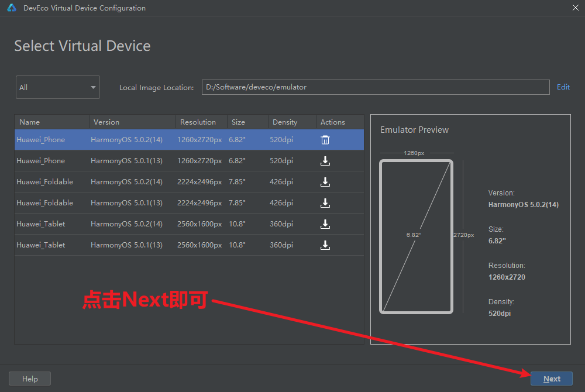Download Huawei_Foldable HarmonyOS 5.0.1(13) image

coord(325,203)
